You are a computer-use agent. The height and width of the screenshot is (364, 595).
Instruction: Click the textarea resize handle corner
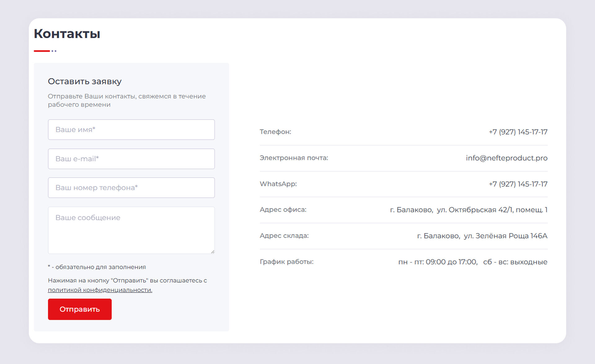pyautogui.click(x=213, y=252)
